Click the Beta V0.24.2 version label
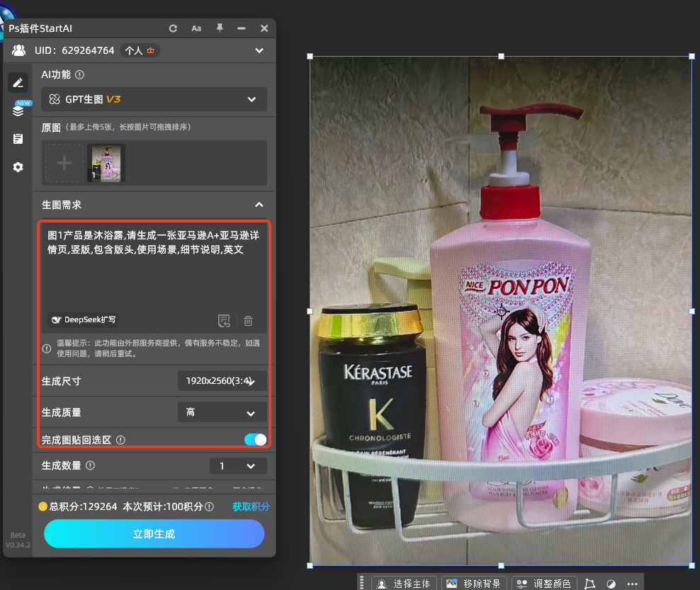 18,540
